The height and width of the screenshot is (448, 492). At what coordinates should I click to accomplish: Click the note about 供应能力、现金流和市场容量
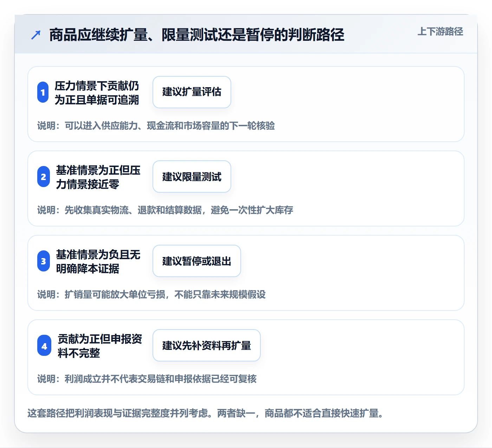coord(156,126)
